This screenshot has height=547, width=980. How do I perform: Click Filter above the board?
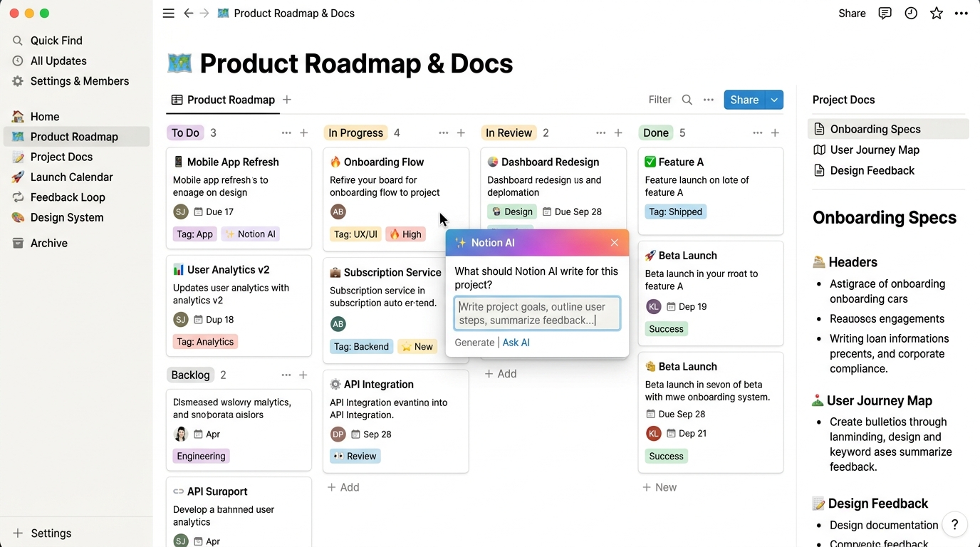[660, 100]
